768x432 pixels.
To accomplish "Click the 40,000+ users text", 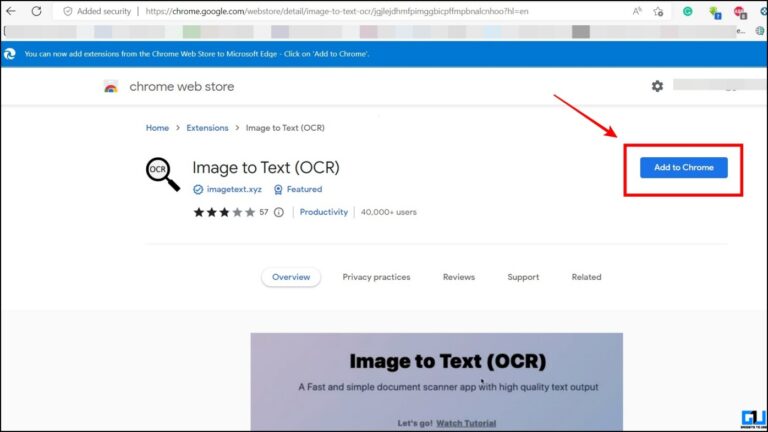I will [x=389, y=212].
